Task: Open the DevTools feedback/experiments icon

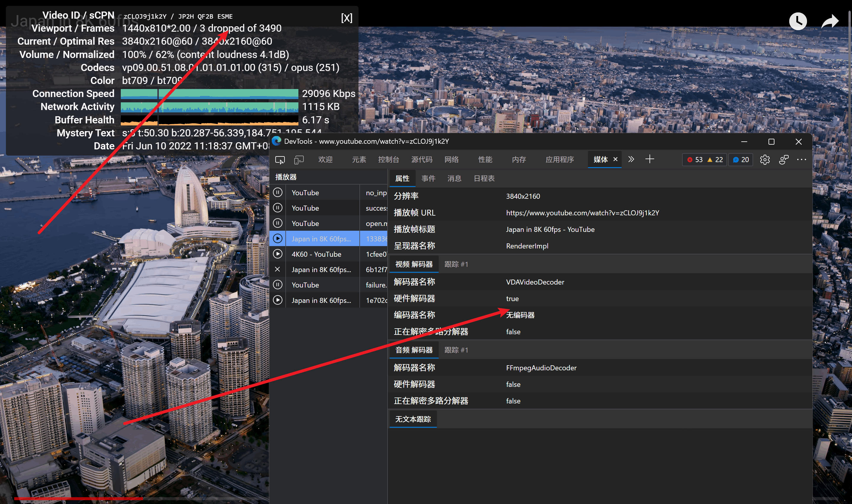Action: 783,160
